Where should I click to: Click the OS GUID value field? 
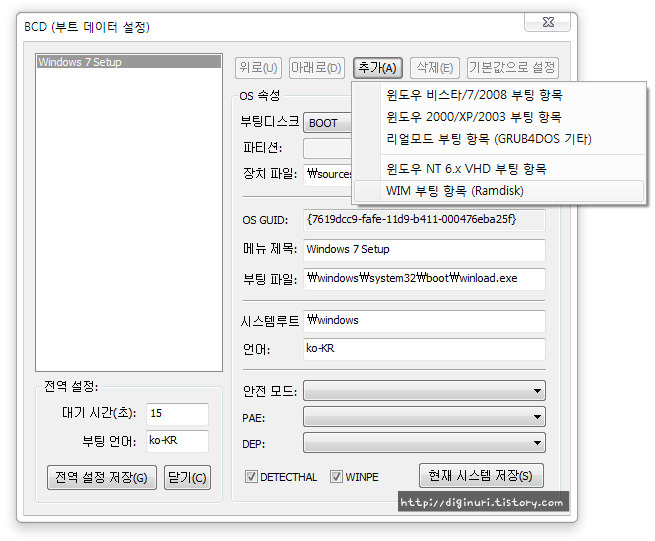point(424,220)
